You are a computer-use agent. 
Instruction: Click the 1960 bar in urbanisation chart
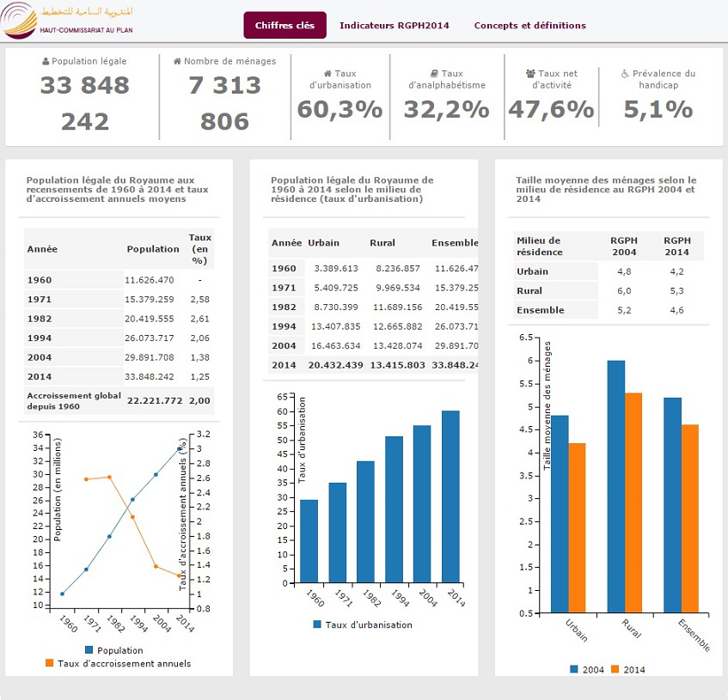pos(309,541)
